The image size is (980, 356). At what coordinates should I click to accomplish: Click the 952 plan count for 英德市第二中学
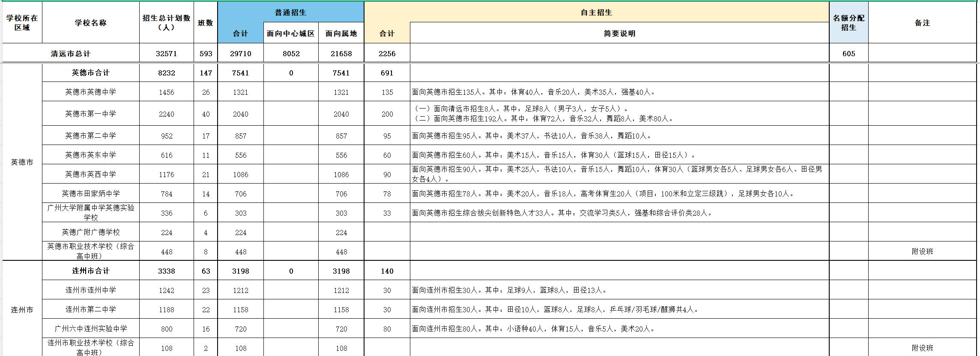(x=167, y=136)
